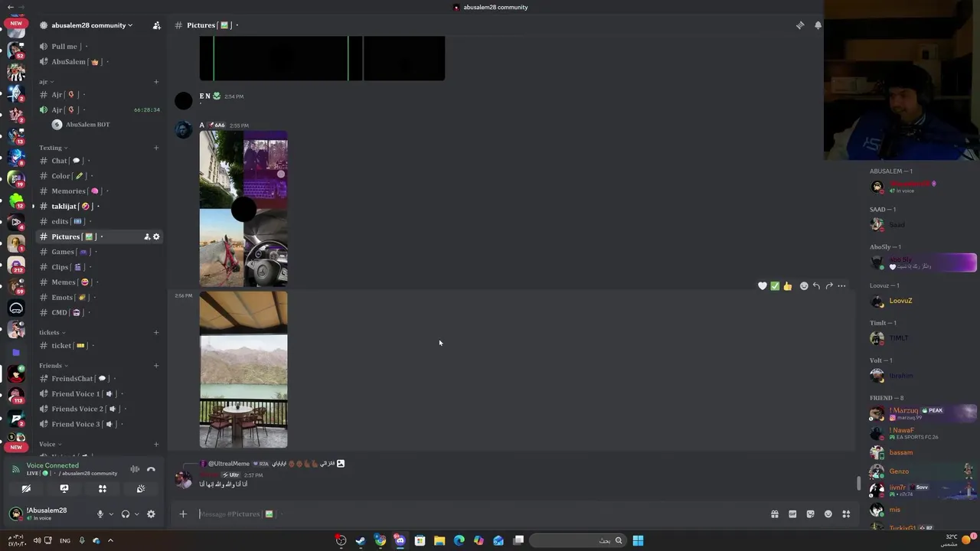Open the GIF picker
The height and width of the screenshot is (551, 980).
792,514
